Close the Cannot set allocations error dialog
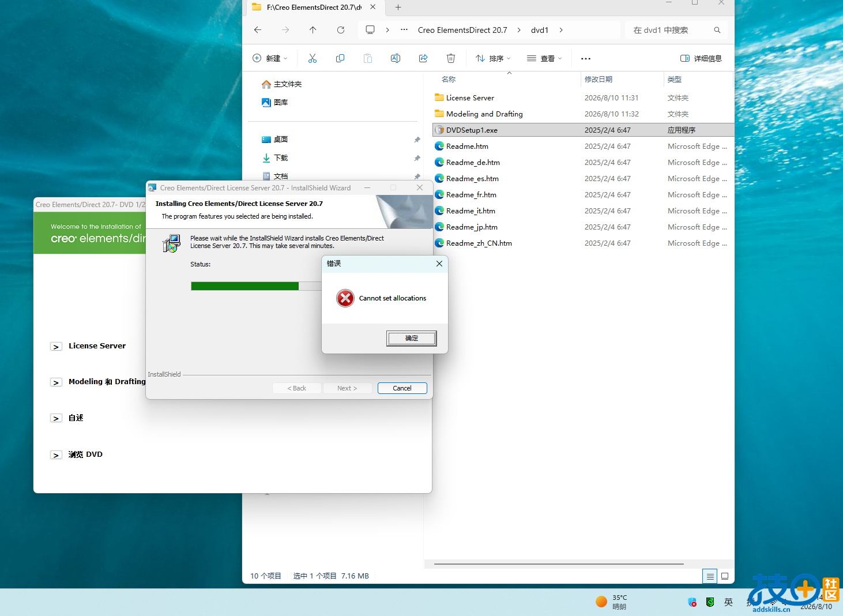Viewport: 843px width, 616px height. coord(439,264)
